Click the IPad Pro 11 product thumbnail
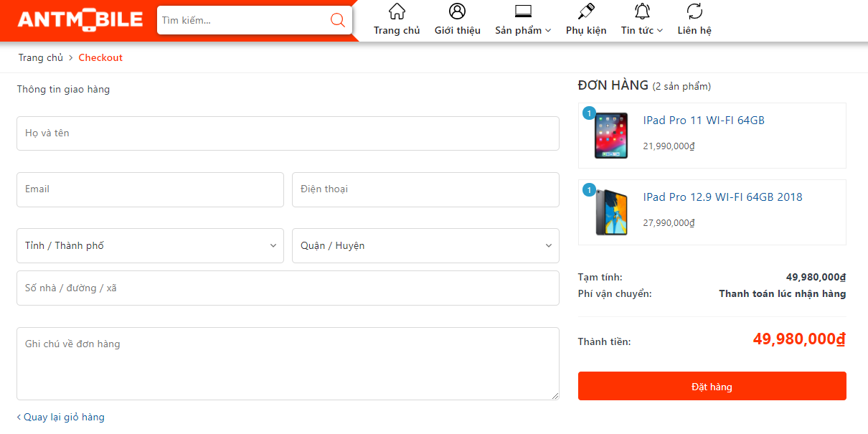The height and width of the screenshot is (434, 868). 611,136
